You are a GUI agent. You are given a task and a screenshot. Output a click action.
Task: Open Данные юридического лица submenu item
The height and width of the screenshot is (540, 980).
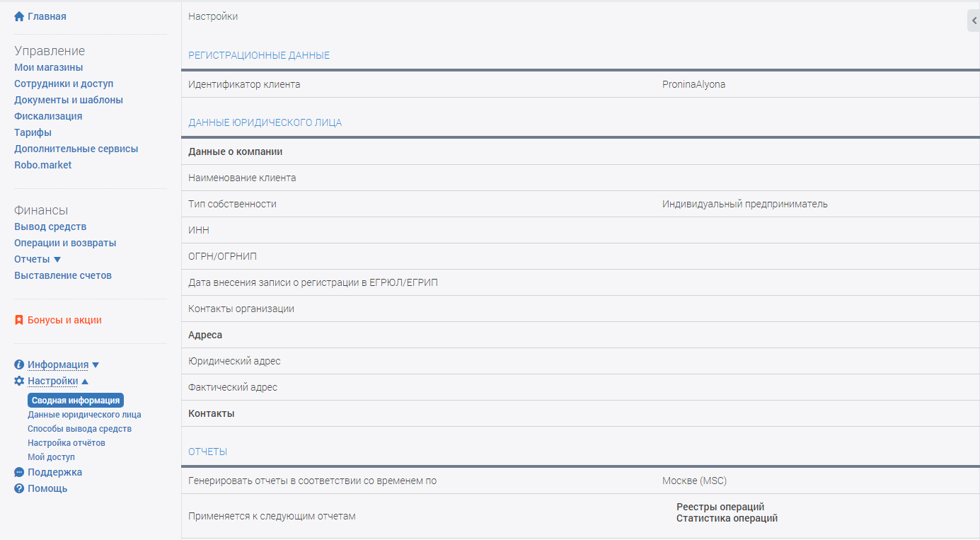click(84, 415)
